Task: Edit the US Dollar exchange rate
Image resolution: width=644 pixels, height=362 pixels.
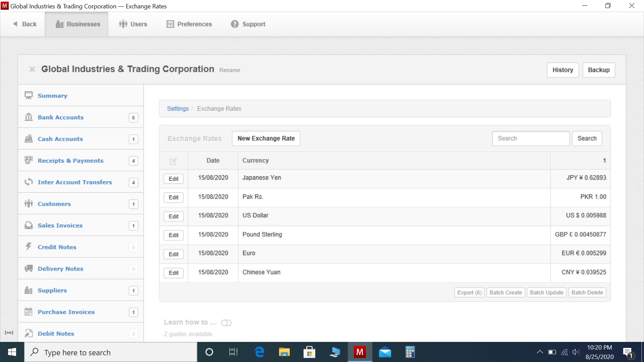Action: [x=173, y=217]
